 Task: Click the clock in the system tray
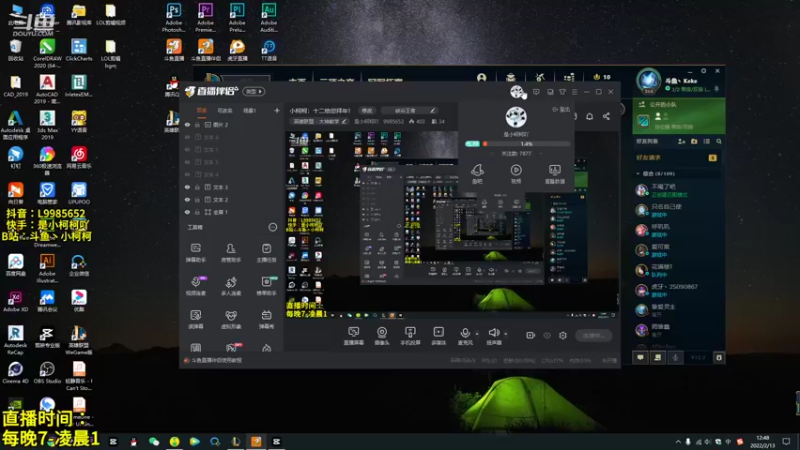(763, 441)
